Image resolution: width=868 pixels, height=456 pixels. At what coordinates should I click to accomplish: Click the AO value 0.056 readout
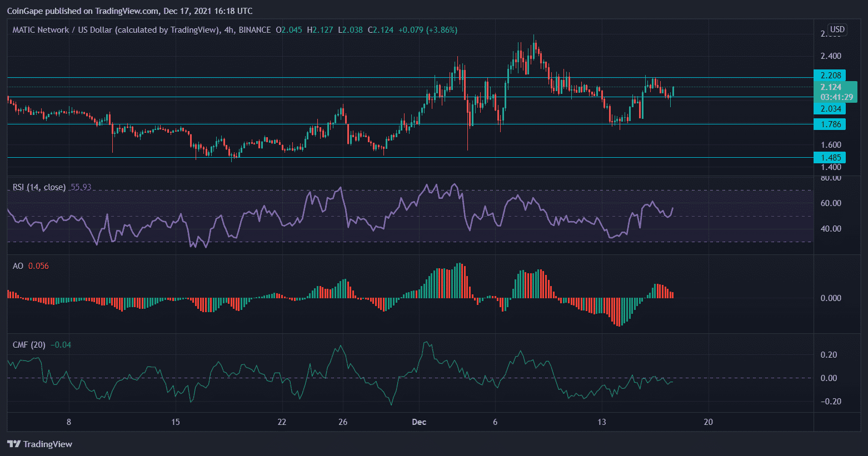point(38,266)
